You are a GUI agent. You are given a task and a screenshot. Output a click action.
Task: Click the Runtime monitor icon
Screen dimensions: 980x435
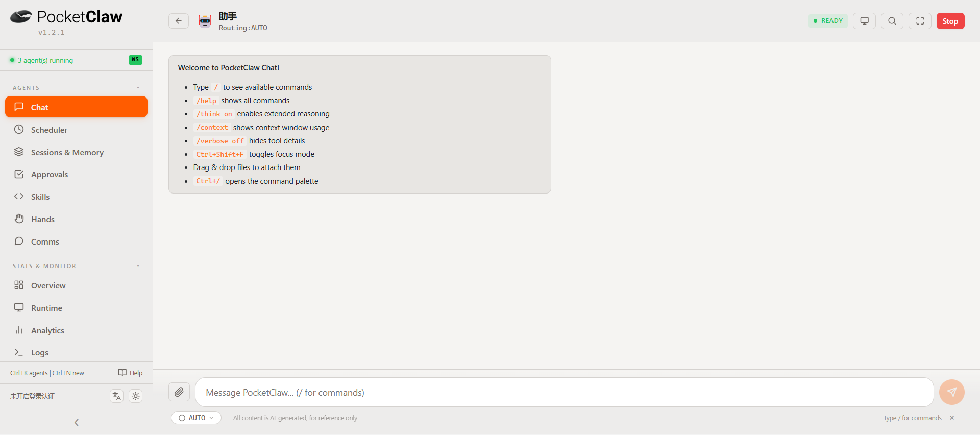tap(19, 307)
